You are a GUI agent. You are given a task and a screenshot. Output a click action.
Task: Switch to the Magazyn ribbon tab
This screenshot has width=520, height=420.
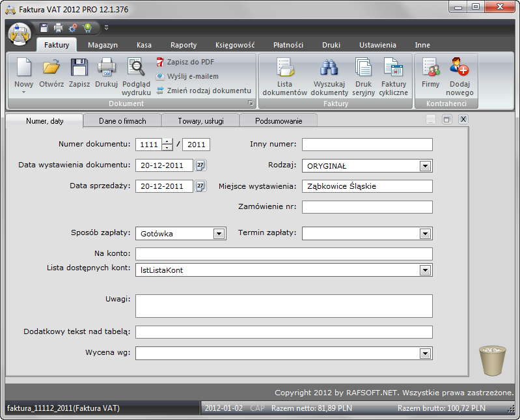pyautogui.click(x=103, y=45)
